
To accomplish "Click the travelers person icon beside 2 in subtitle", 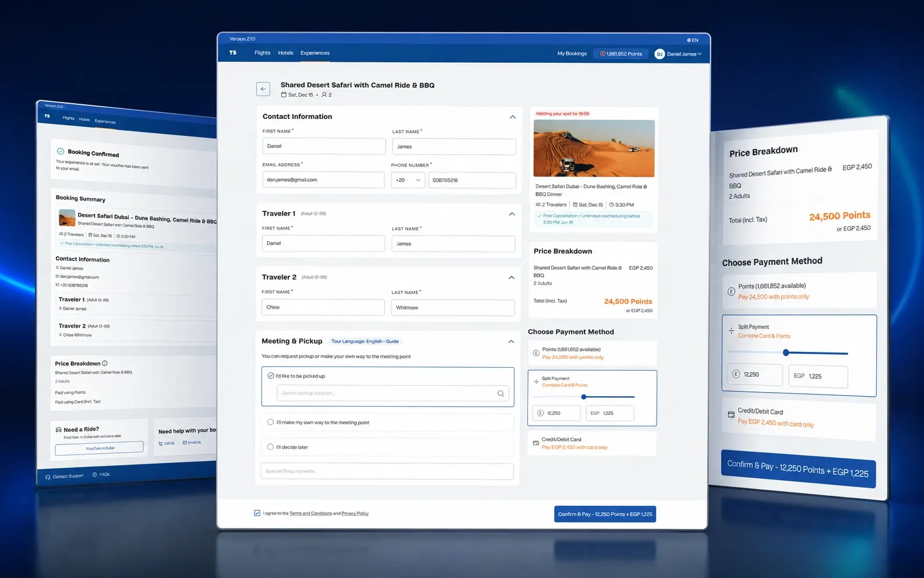I will coord(325,94).
